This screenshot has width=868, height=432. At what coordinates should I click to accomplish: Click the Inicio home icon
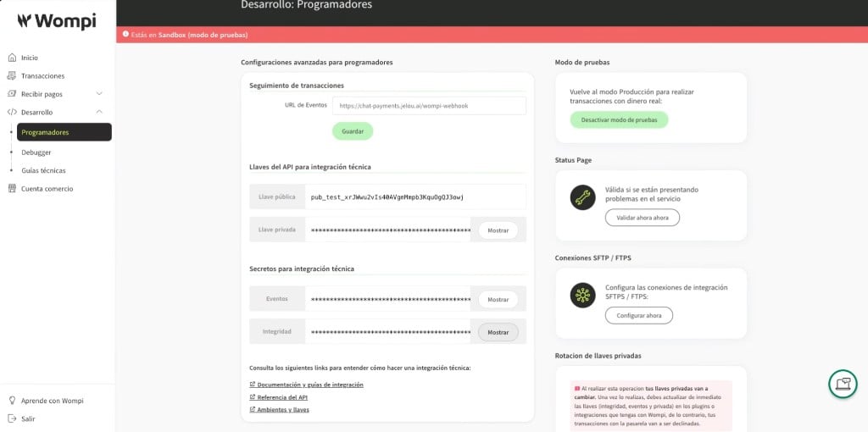pos(12,58)
